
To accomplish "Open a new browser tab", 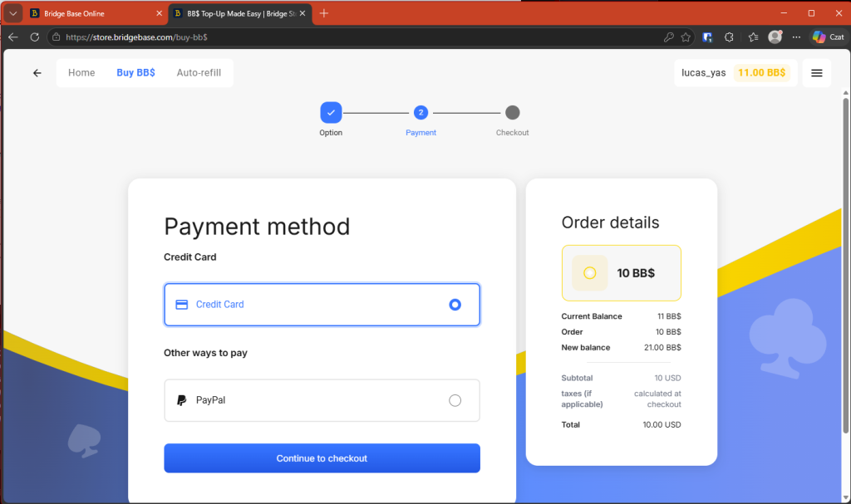I will click(x=324, y=13).
